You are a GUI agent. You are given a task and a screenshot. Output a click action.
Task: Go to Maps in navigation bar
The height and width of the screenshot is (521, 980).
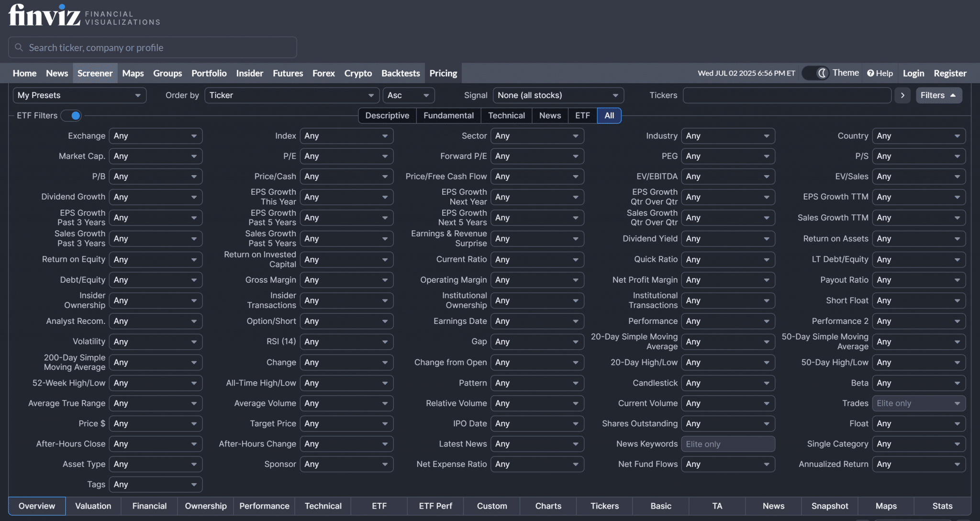point(133,73)
